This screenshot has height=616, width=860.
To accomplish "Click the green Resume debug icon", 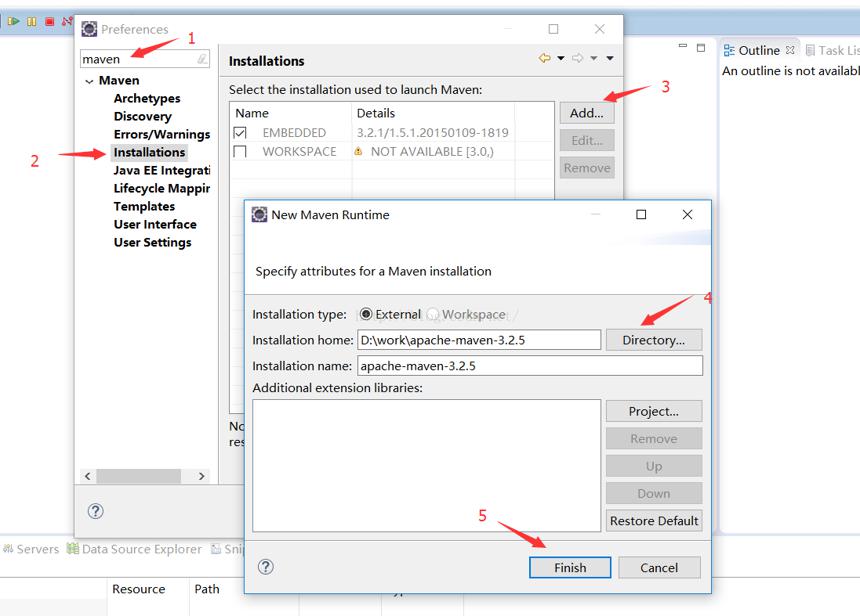I will (14, 21).
